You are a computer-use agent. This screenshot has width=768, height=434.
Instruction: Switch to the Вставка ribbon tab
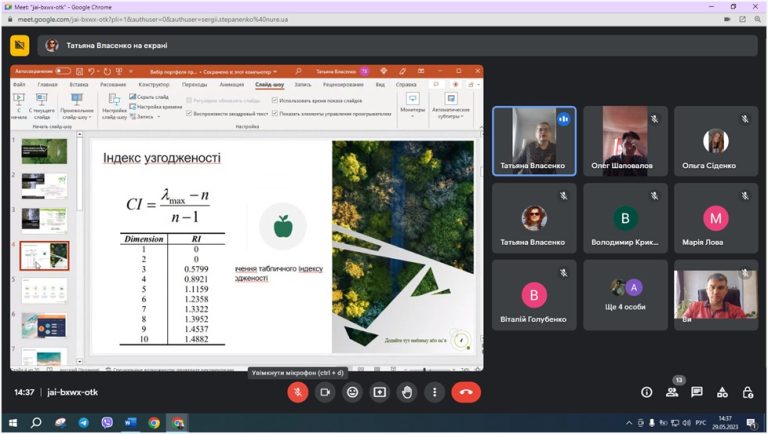79,85
